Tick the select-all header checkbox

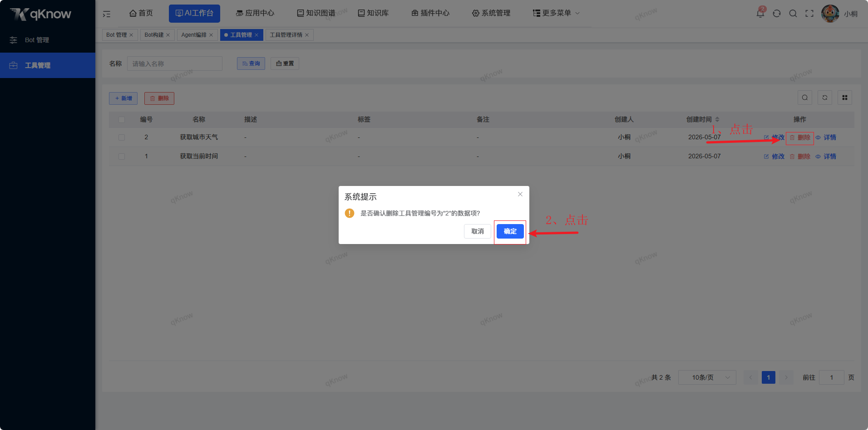[122, 120]
